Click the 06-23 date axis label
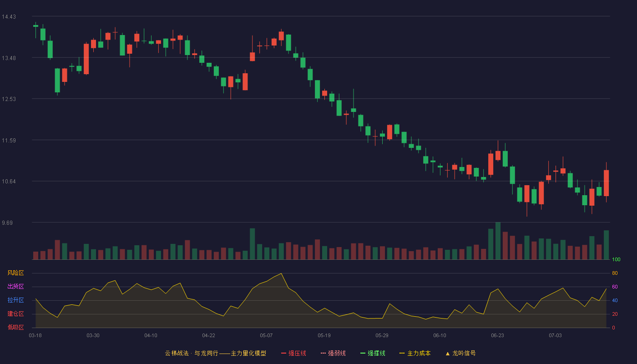The height and width of the screenshot is (364, 637). pyautogui.click(x=497, y=335)
